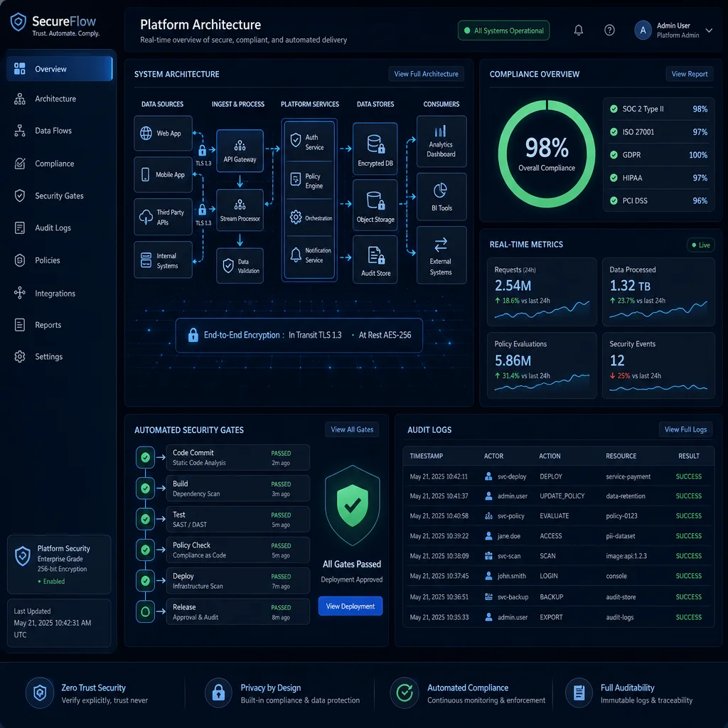Click the Build gate check circle

pyautogui.click(x=145, y=488)
